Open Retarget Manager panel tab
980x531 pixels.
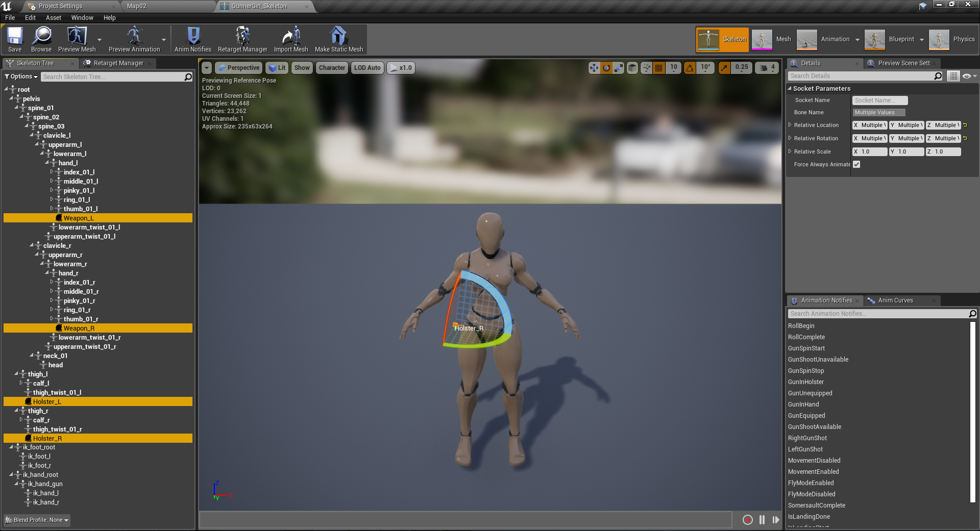pos(118,63)
